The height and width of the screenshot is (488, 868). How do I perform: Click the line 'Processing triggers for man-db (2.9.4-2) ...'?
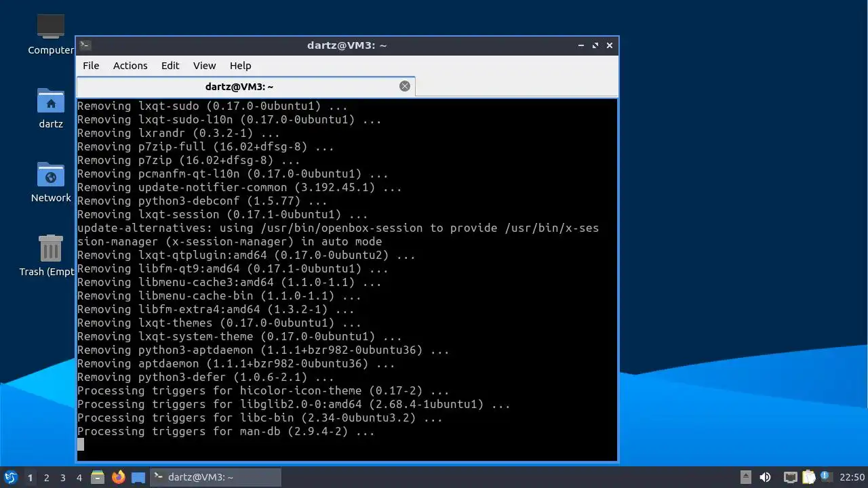pos(226,431)
